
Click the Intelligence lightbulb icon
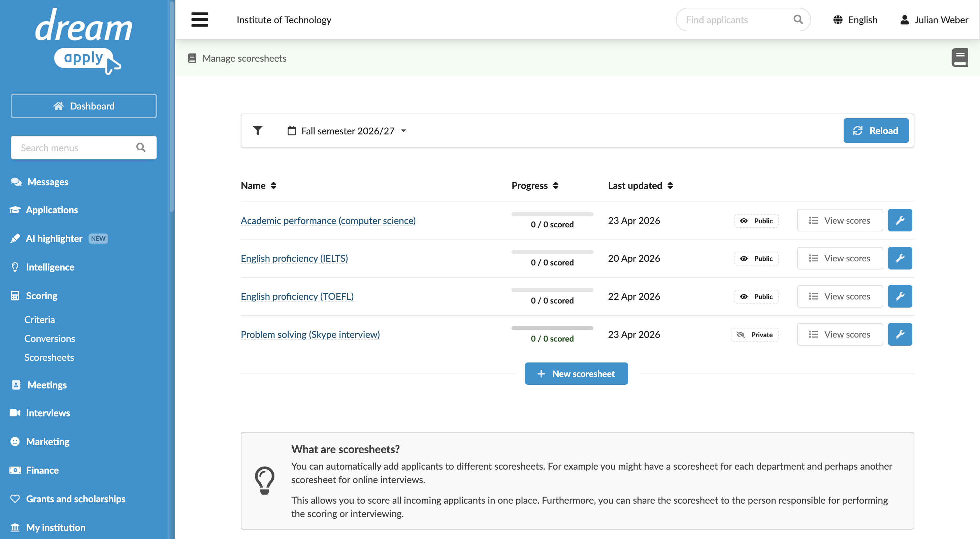coord(15,267)
